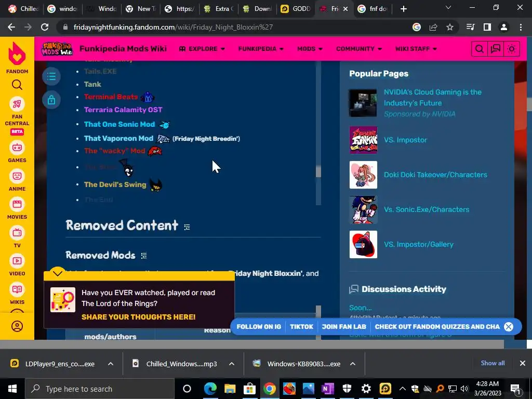Open the Video sidebar icon
Viewport: 532px width, 399px height.
click(17, 261)
